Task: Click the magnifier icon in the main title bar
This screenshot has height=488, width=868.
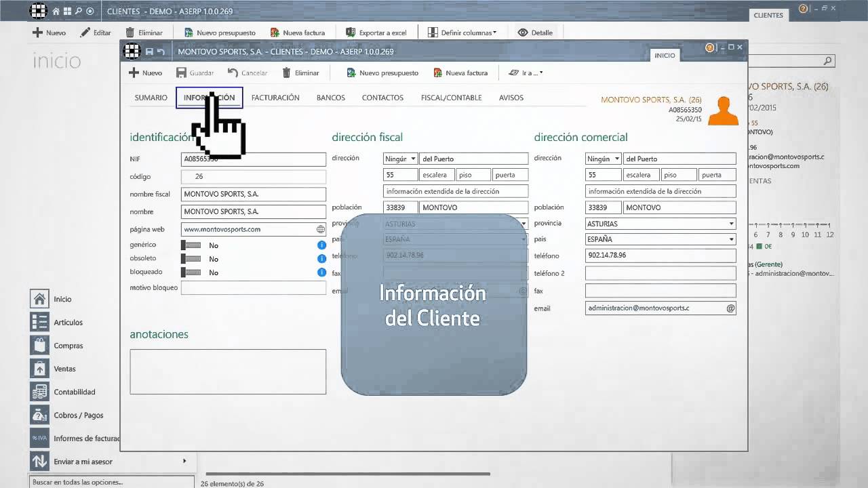Action: click(79, 12)
